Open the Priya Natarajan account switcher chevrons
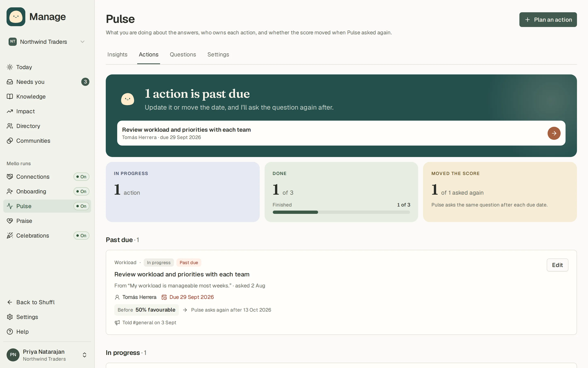This screenshot has height=368, width=588. 85,355
